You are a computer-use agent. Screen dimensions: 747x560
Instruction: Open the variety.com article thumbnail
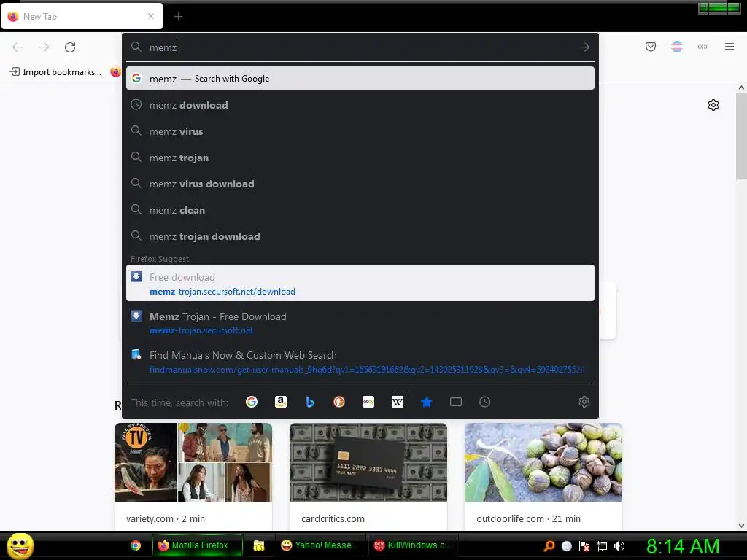[193, 462]
